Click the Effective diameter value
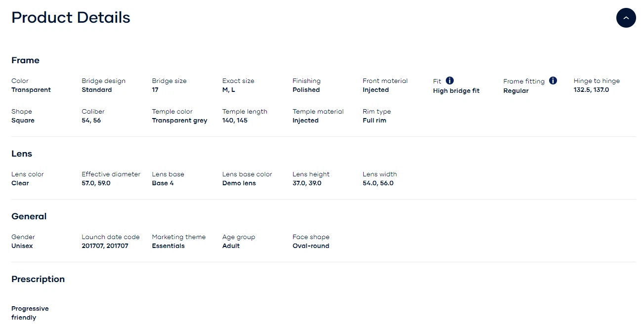The image size is (644, 327). coord(96,183)
